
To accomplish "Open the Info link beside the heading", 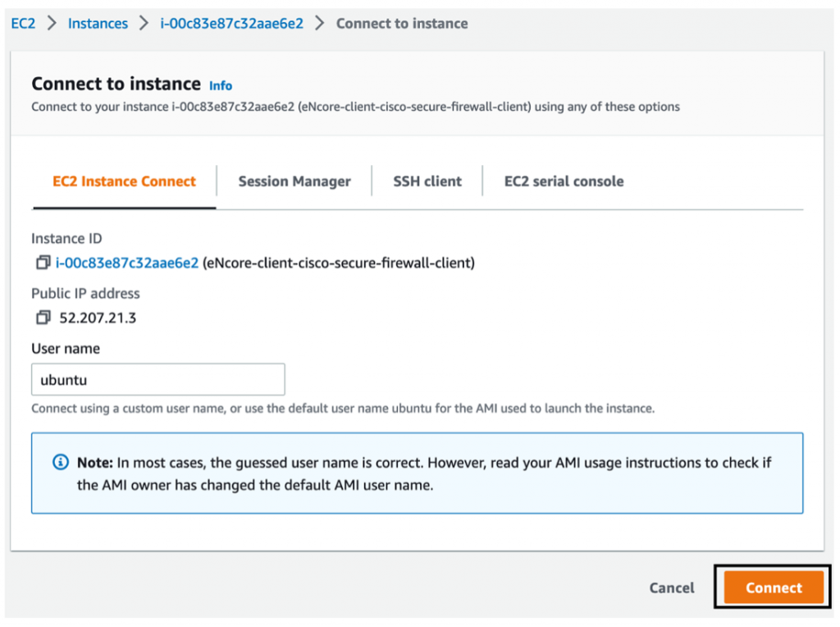I will (221, 85).
